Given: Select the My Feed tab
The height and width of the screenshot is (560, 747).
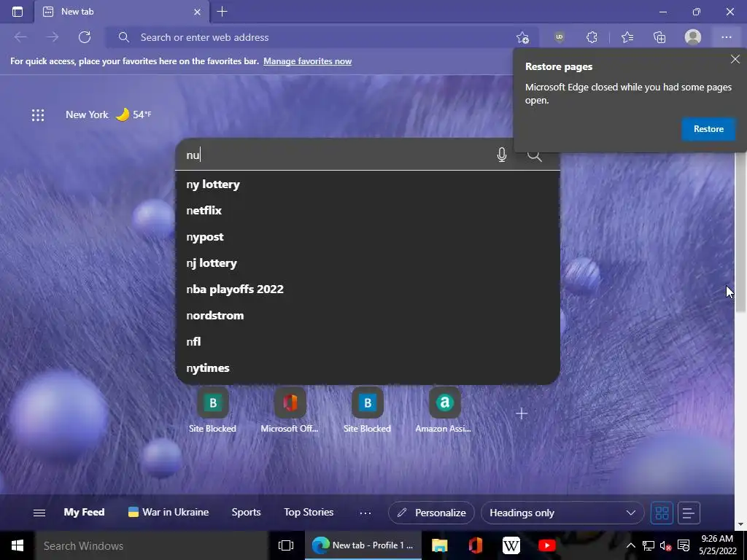Looking at the screenshot, I should [84, 513].
